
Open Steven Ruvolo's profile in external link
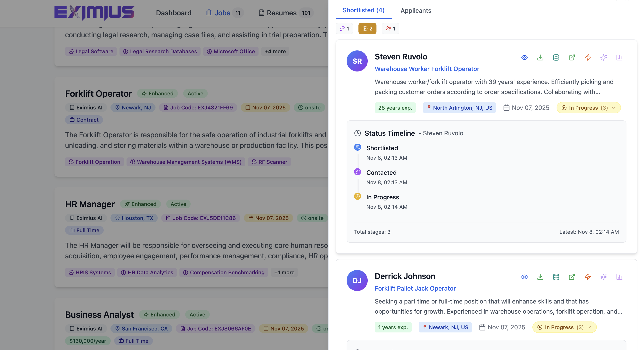[x=572, y=58]
